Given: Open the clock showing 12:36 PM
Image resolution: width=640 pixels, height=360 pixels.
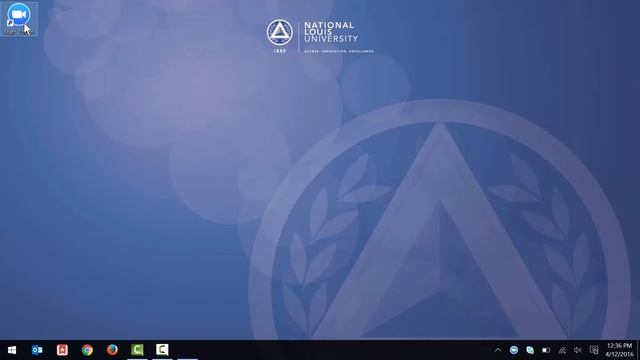Looking at the screenshot, I should point(619,350).
